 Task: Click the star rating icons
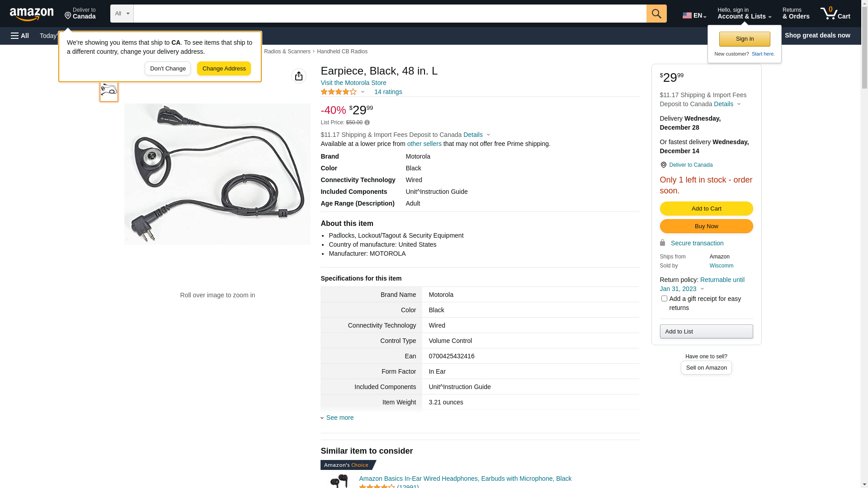click(x=339, y=92)
